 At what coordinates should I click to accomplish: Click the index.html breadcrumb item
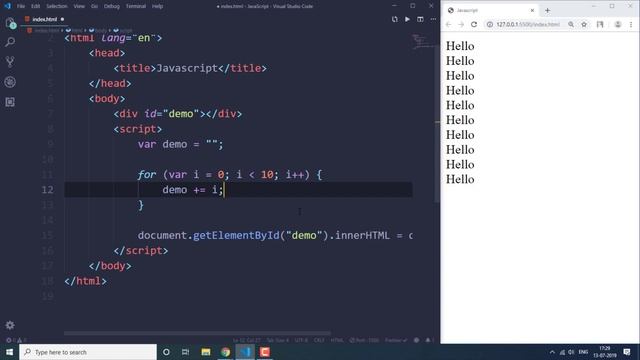[44, 31]
